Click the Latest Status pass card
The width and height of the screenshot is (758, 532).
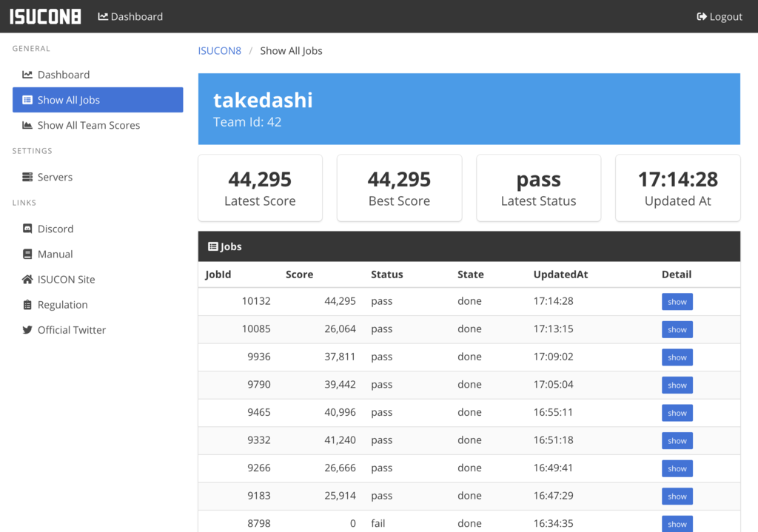point(539,188)
